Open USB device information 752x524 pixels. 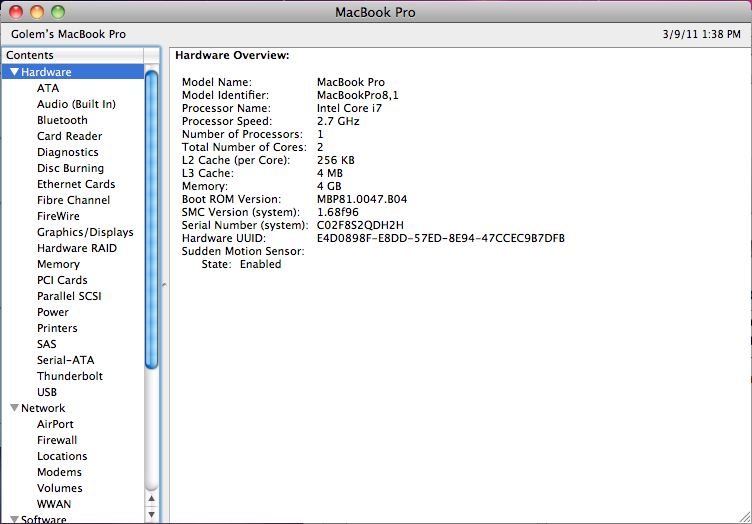pyautogui.click(x=47, y=392)
